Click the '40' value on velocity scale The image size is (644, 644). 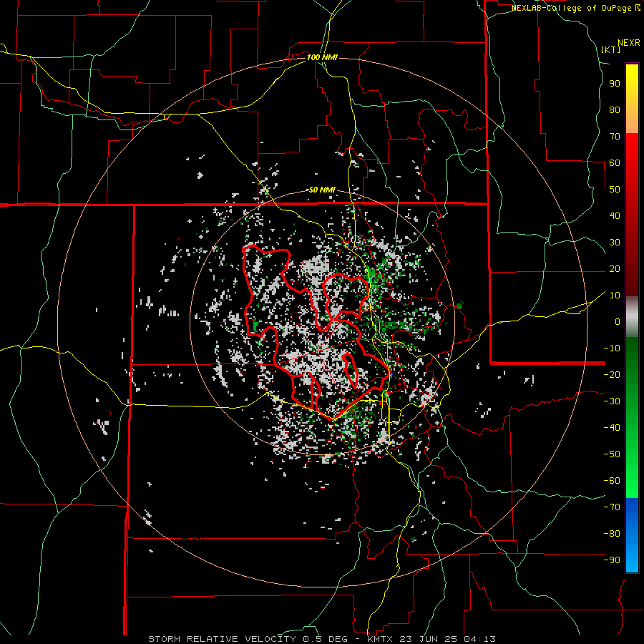coord(615,216)
